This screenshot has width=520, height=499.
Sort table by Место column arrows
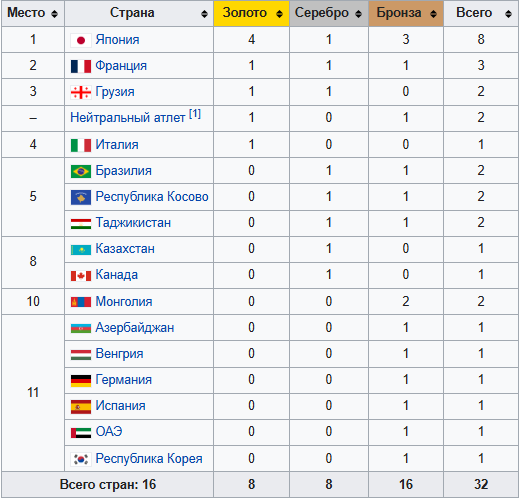54,14
